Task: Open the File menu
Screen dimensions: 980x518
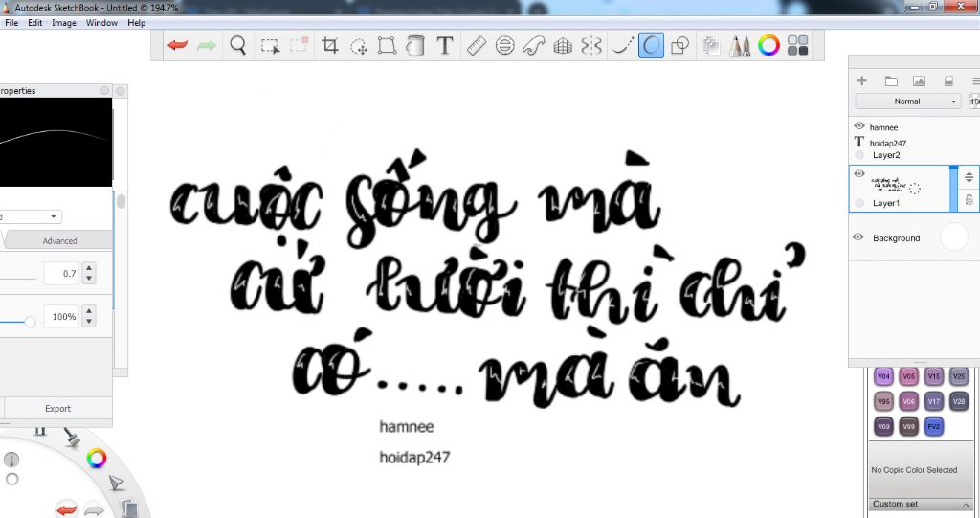Action: [x=11, y=23]
